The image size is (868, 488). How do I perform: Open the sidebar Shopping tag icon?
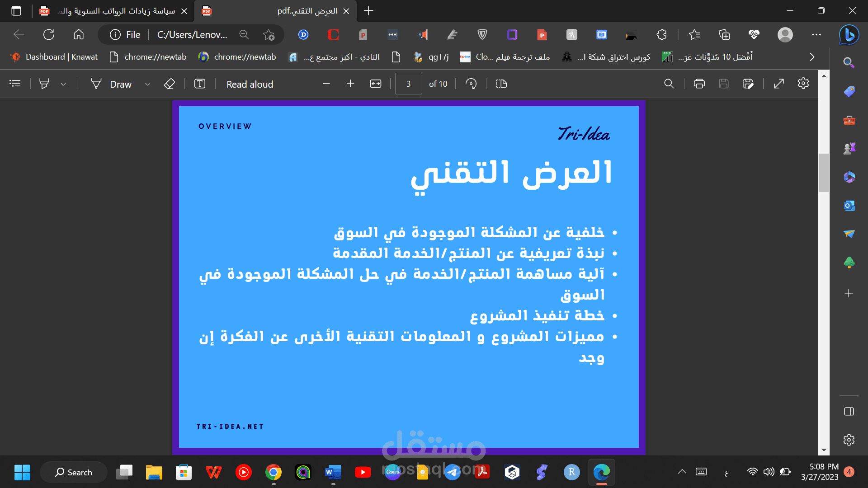tap(849, 92)
